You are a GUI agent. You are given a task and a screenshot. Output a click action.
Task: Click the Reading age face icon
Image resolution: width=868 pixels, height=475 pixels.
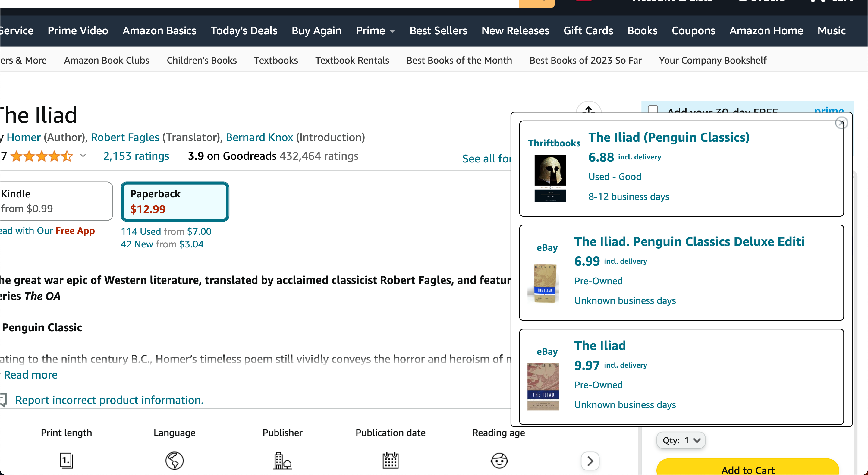coord(499,461)
